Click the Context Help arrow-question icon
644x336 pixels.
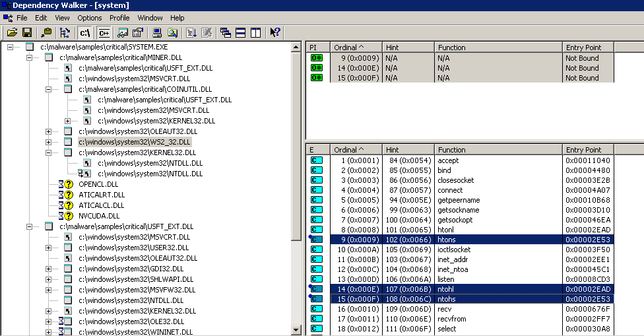pyautogui.click(x=274, y=33)
